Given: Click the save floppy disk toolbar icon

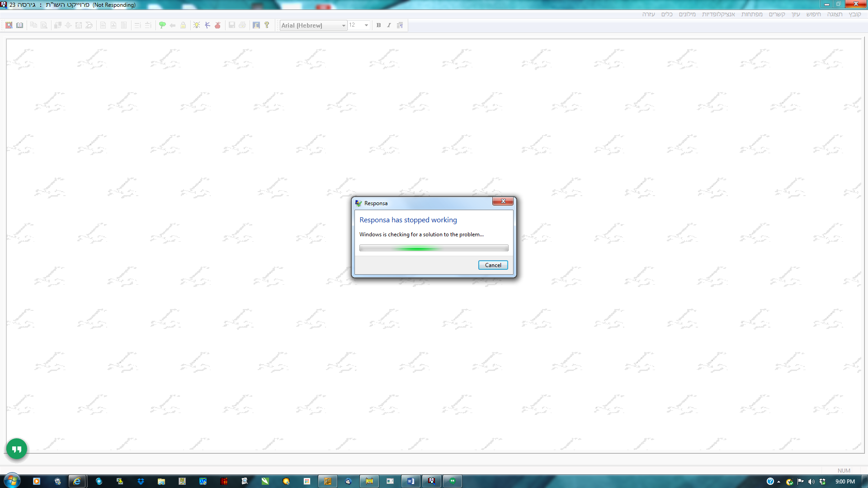Looking at the screenshot, I should (x=232, y=25).
